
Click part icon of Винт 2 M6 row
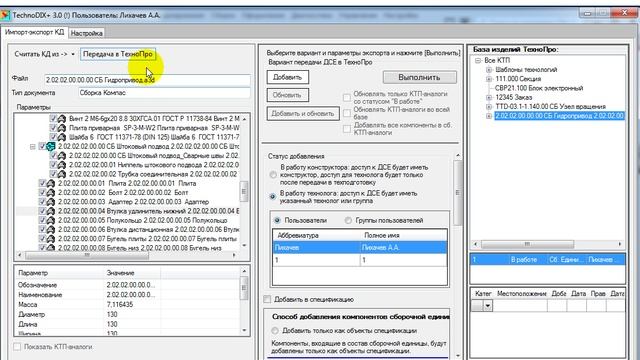point(62,118)
